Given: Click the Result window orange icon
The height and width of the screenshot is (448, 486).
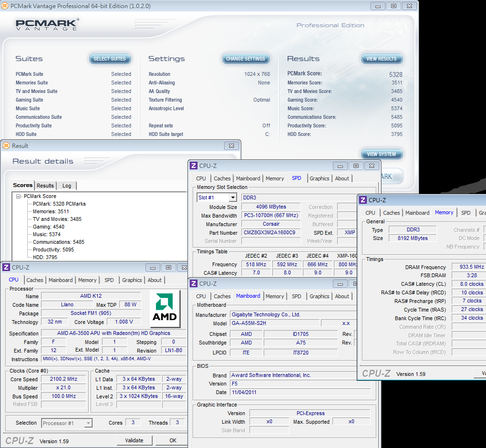Looking at the screenshot, I should click(x=6, y=146).
